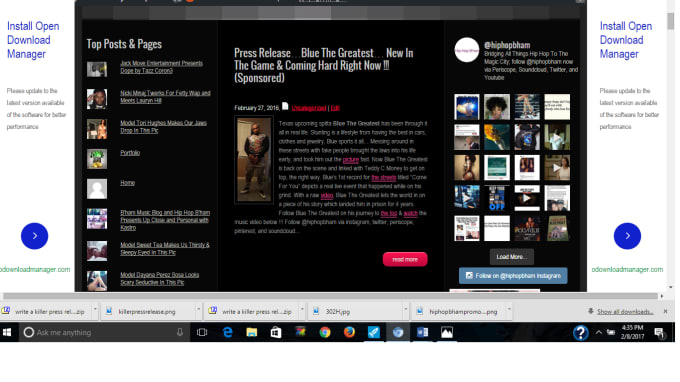Click the blue arrow in the left ad
The height and width of the screenshot is (382, 680).
[34, 236]
